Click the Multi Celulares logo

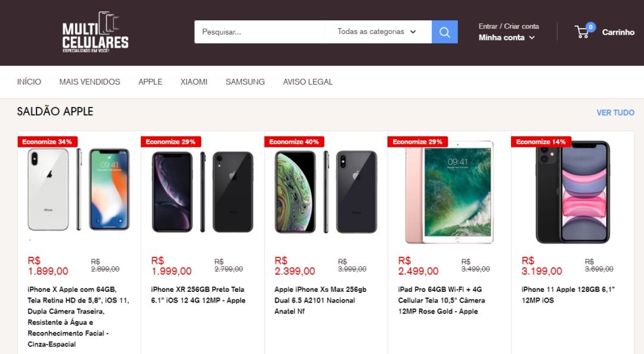tap(95, 33)
